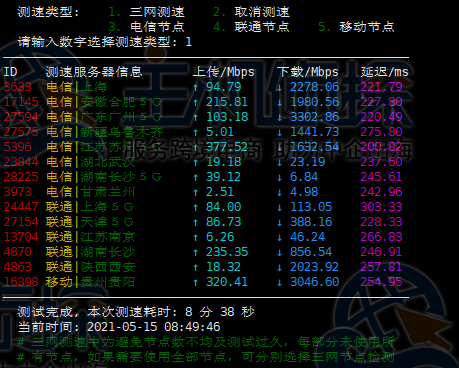
Task: Click download value 6.84
Action: 304,177
